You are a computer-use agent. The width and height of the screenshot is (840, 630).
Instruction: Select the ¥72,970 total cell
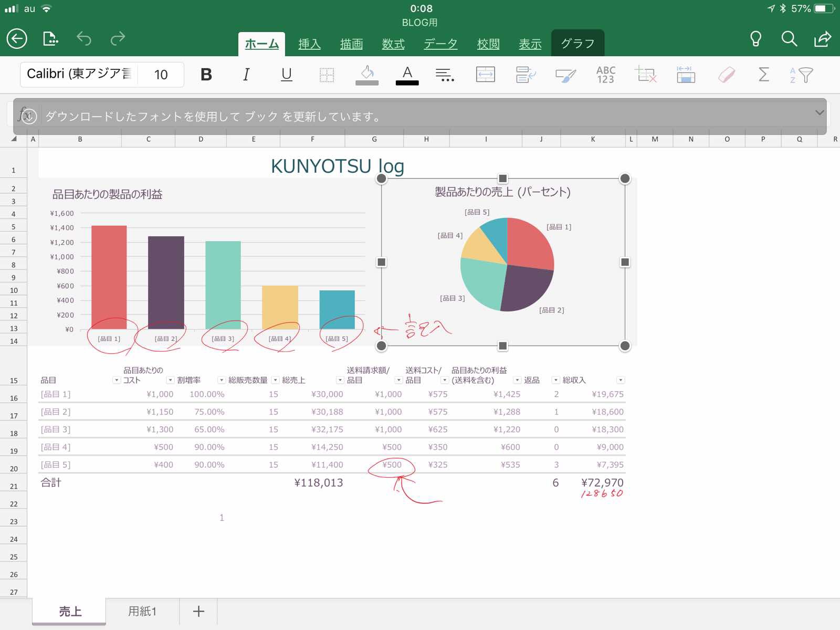602,482
